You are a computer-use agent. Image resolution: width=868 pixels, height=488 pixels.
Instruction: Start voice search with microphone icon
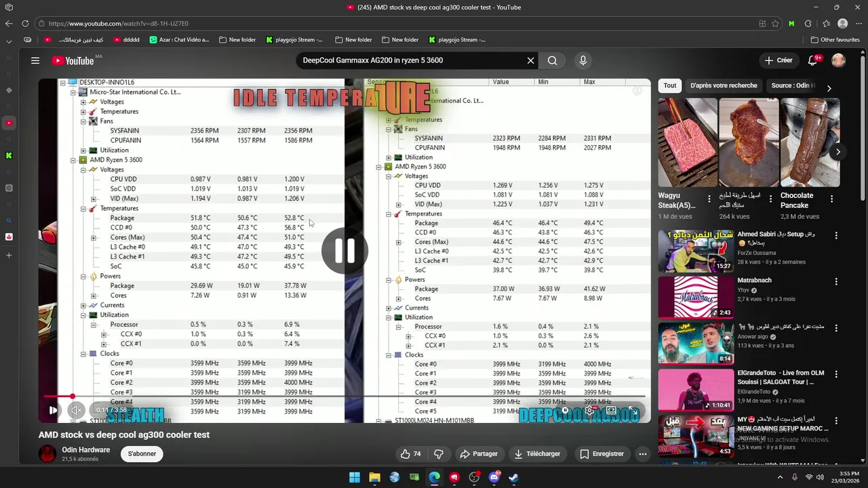[583, 60]
